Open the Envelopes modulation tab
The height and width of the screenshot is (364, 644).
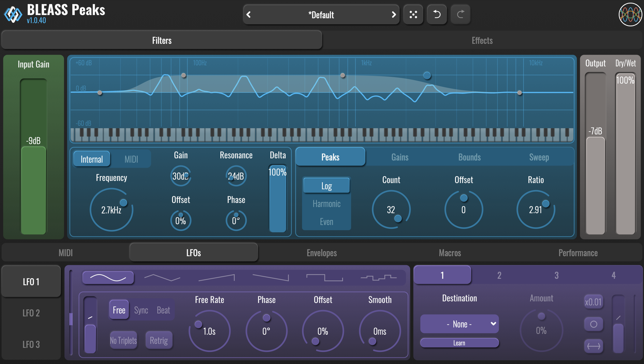[322, 253]
